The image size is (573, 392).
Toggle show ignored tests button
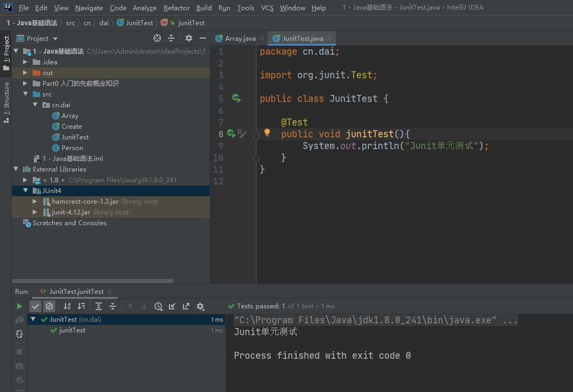(x=49, y=306)
